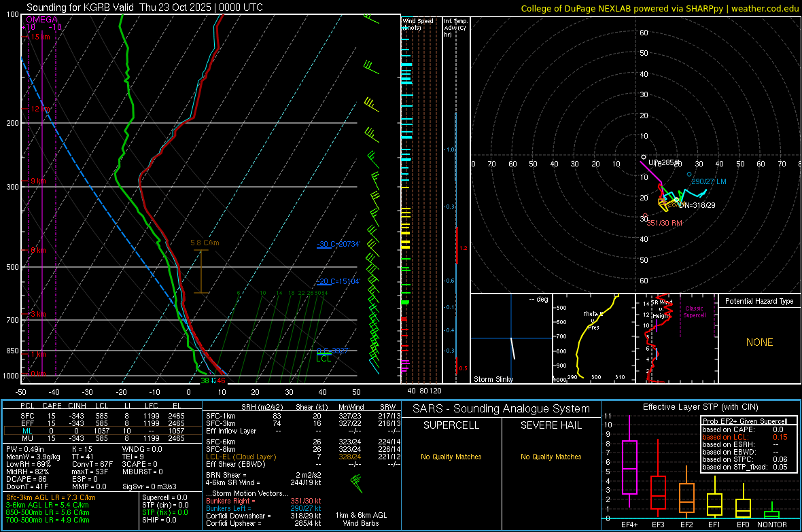This screenshot has height=532, width=802.
Task: Click the yellow 'NONE' hazard text
Action: 759,342
